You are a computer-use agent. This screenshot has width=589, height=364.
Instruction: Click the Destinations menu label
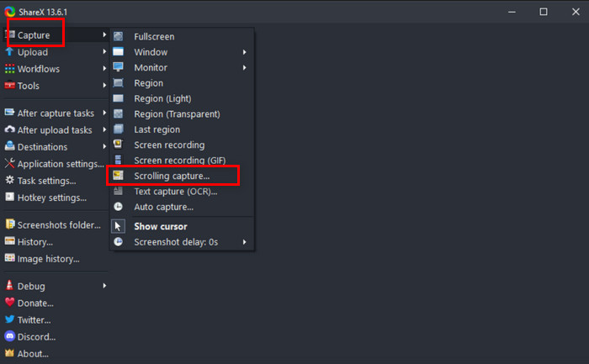42,147
